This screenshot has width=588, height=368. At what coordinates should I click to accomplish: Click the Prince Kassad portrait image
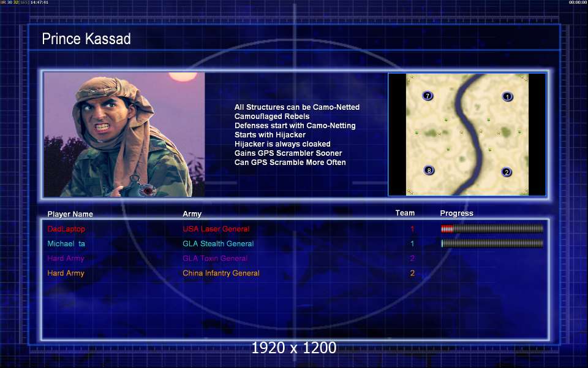pyautogui.click(x=124, y=134)
